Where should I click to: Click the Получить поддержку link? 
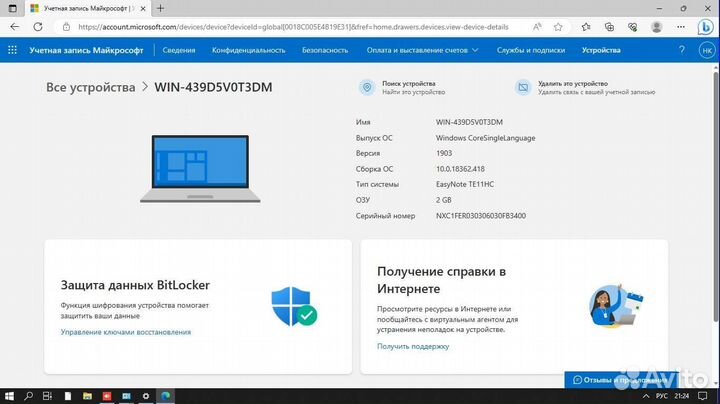click(413, 346)
